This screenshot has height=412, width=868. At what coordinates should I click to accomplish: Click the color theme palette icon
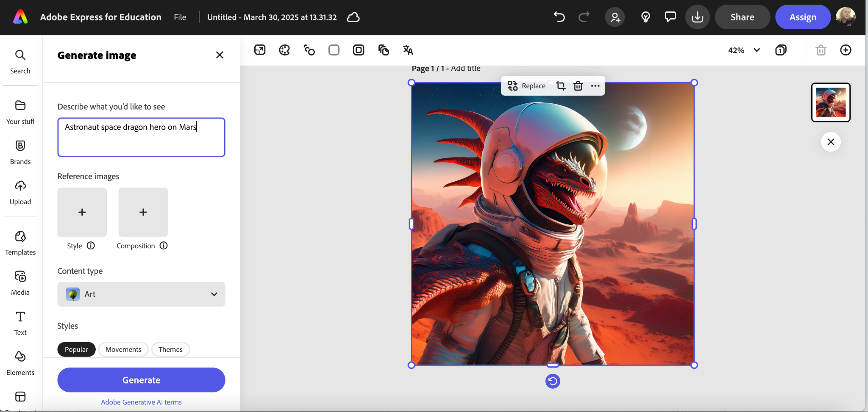[x=284, y=50]
